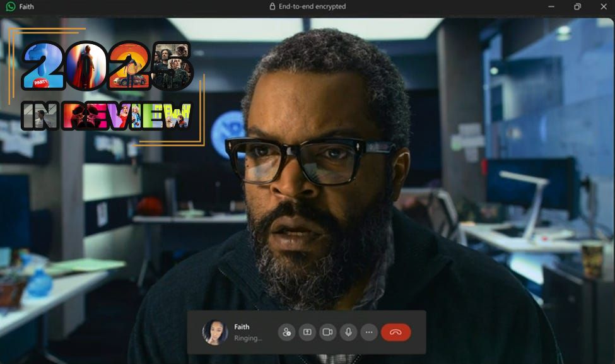
Task: Mute the microphone
Action: coord(348,332)
